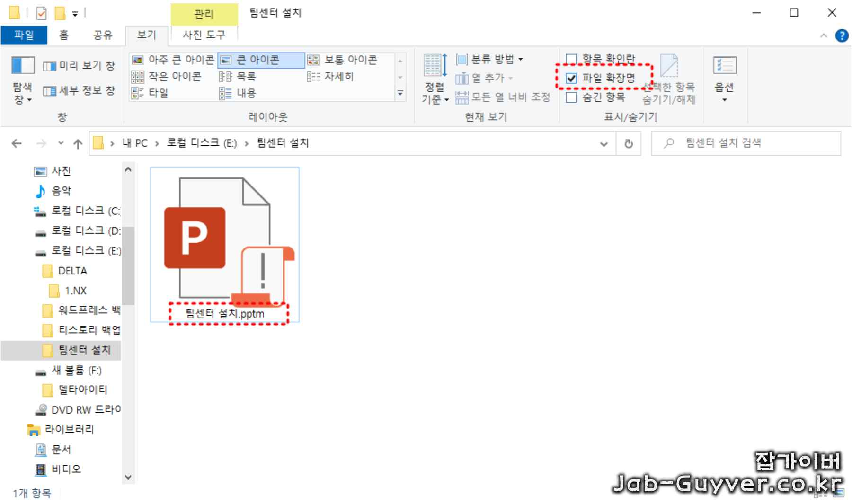The width and height of the screenshot is (852, 504).
Task: Click Properties icon in quick access toolbar
Action: tap(41, 13)
